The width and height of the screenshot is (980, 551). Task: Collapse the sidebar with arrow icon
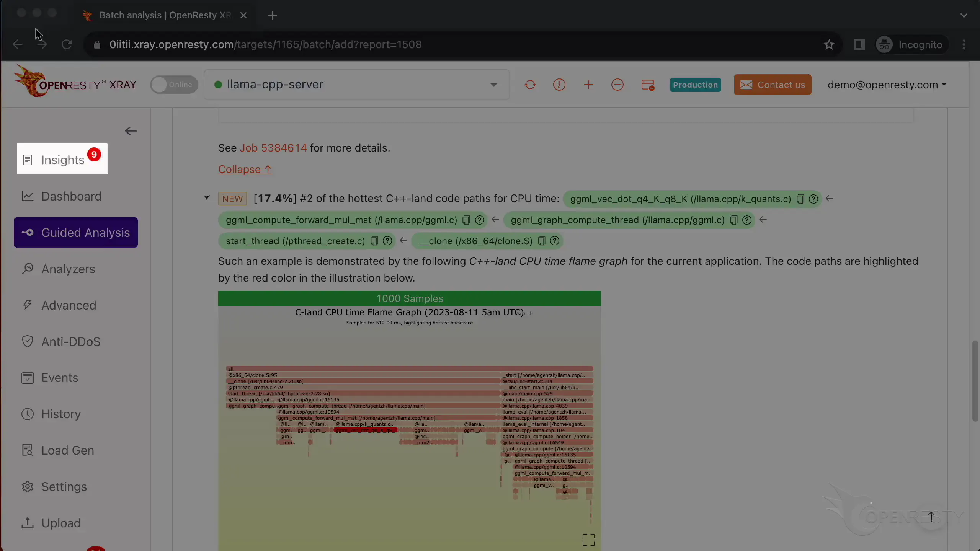[131, 131]
